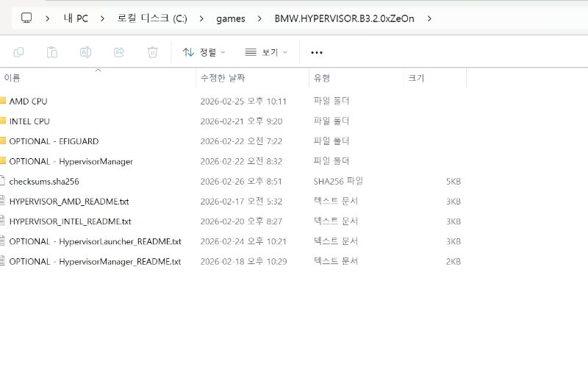Click the Copy icon in the toolbar
588x373 pixels.
19,52
